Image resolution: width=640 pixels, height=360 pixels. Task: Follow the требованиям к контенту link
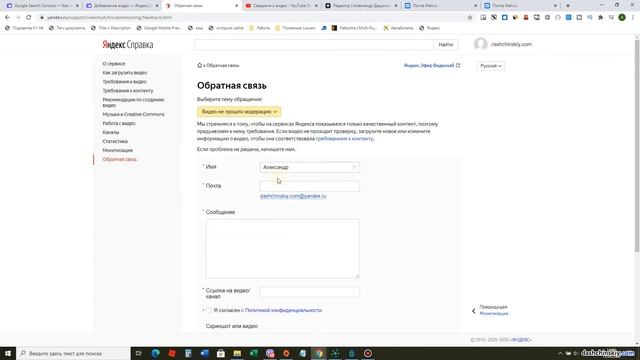click(344, 139)
